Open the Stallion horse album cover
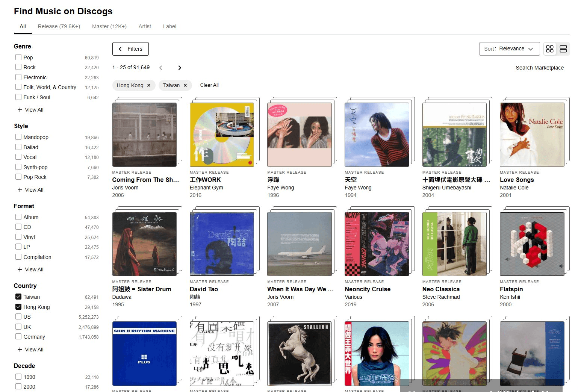The image size is (578, 392). (x=299, y=353)
